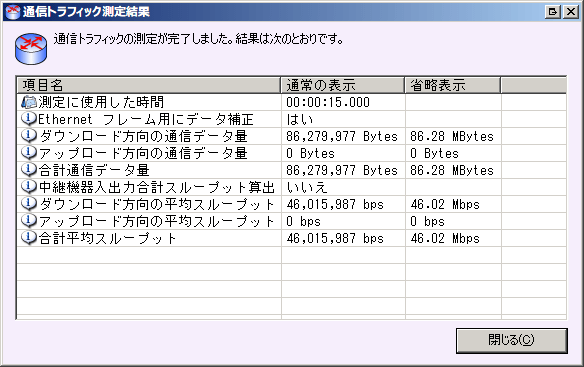Select the アップロード方向の通信データ量 row
Viewport: 584px width, 367px height.
(292, 153)
